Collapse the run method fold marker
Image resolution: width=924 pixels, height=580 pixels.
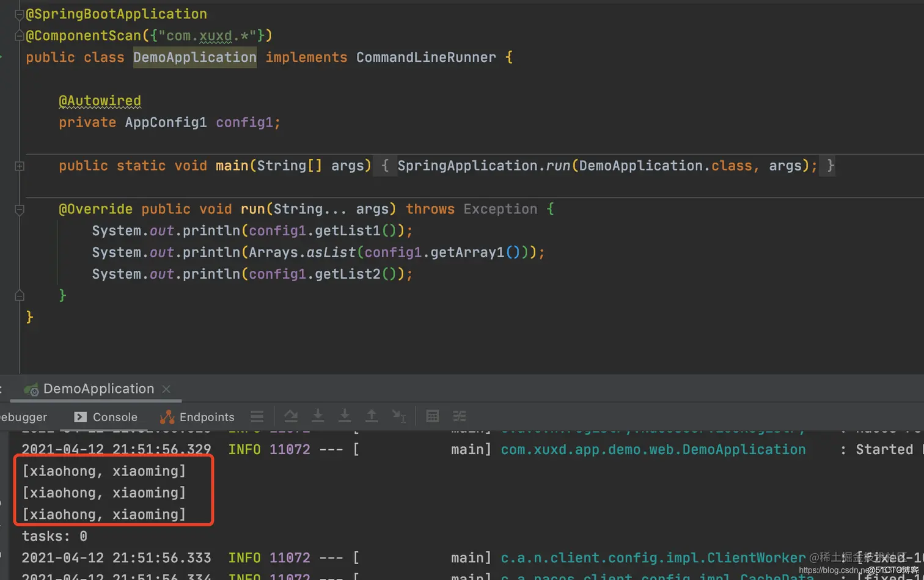tap(19, 209)
